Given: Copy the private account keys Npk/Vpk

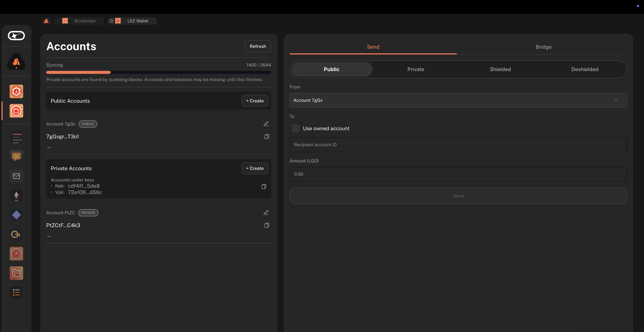Looking at the screenshot, I should click(264, 187).
